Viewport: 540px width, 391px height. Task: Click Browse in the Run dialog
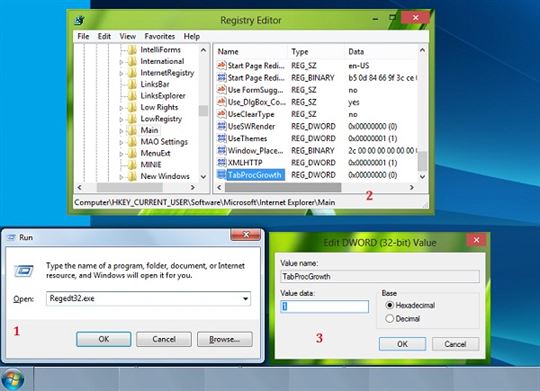click(225, 339)
